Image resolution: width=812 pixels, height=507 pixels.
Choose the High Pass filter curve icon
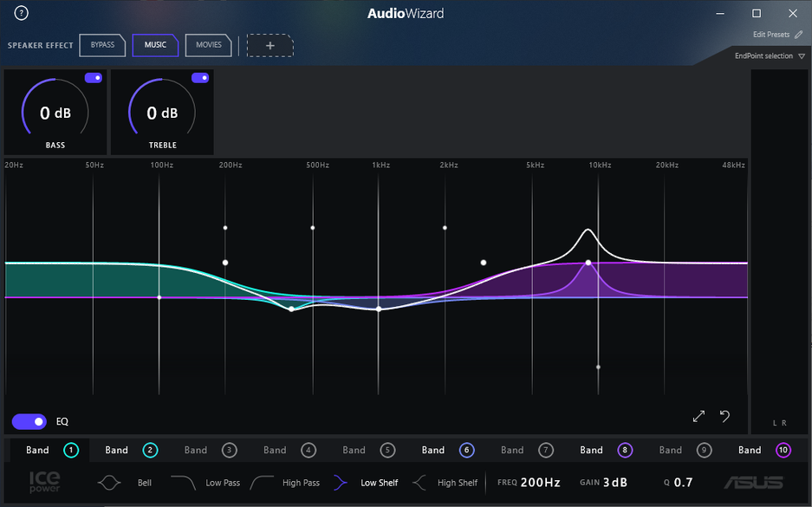[x=262, y=483]
